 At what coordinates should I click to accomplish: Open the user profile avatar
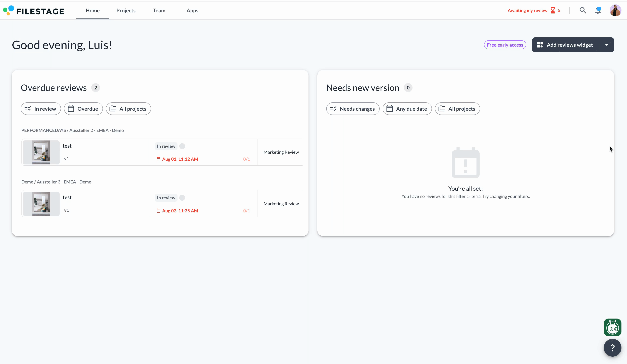(615, 11)
